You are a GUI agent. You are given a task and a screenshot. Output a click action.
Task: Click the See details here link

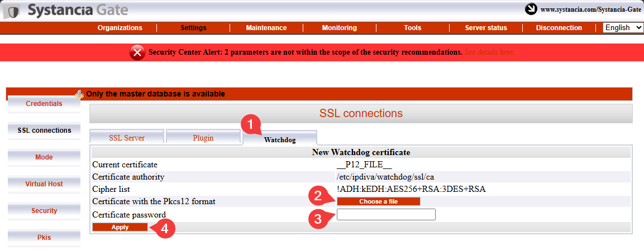(x=490, y=52)
